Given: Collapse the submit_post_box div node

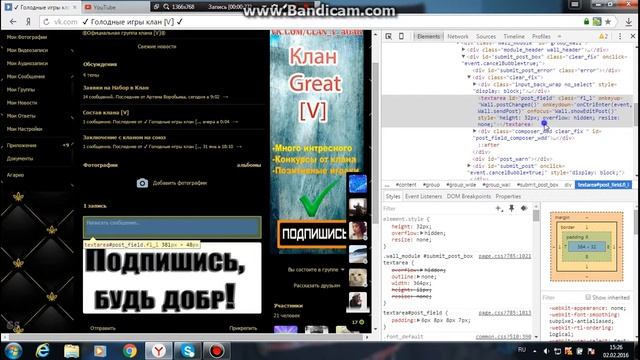Looking at the screenshot, I should [463, 57].
